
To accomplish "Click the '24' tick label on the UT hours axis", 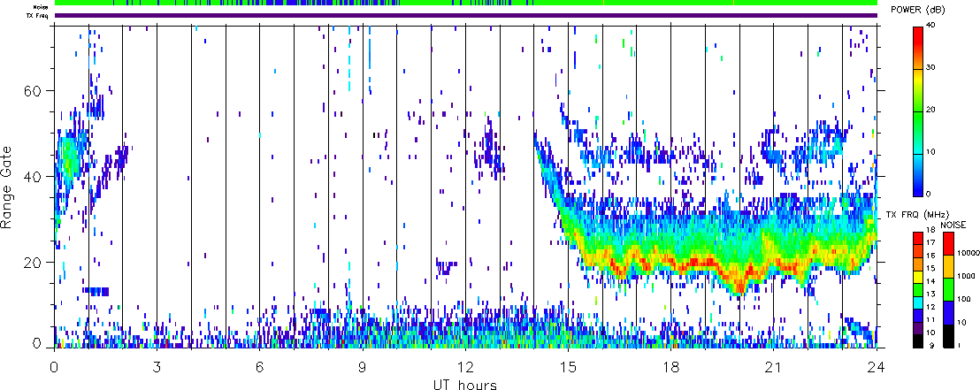I will tap(877, 366).
